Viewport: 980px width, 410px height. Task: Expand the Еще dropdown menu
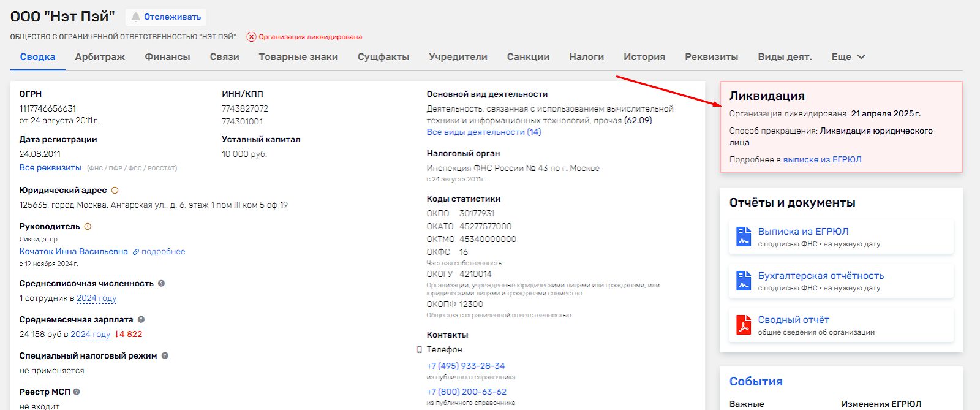pos(848,57)
